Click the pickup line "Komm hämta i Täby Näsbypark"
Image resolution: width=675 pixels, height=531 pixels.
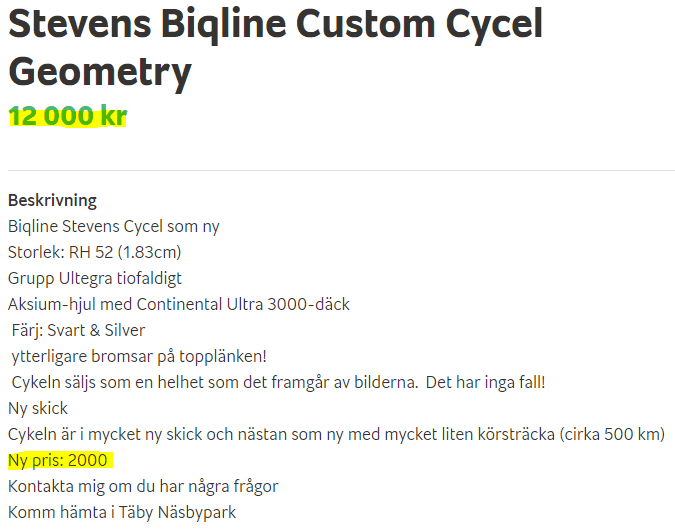[x=122, y=512]
